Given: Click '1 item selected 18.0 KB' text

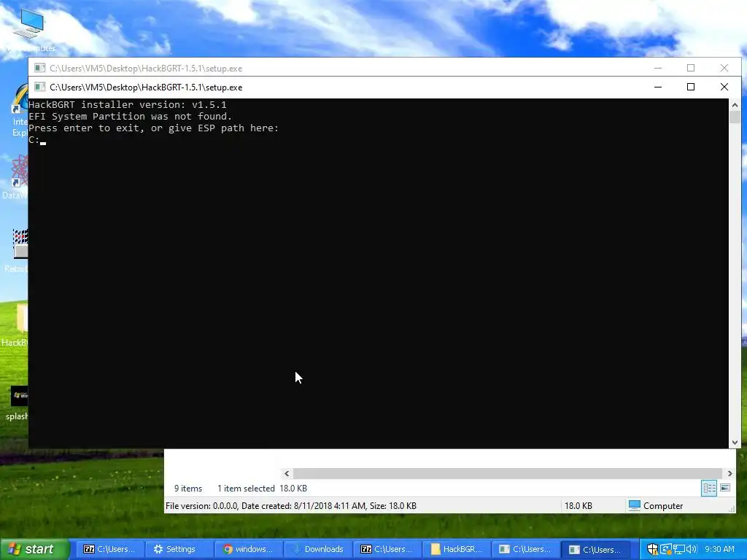Looking at the screenshot, I should [262, 488].
